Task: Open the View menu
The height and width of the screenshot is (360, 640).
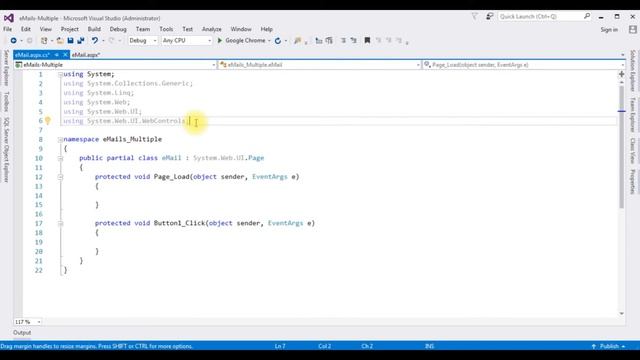Action: point(46,29)
